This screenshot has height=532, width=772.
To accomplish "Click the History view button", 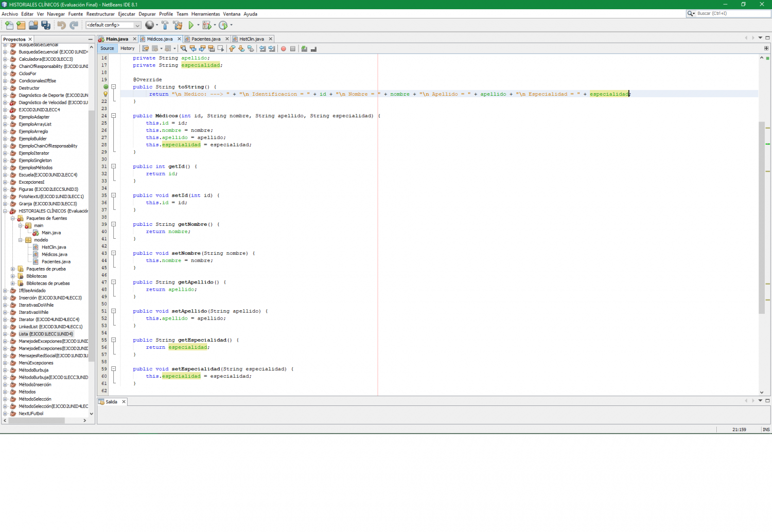I will coord(128,48).
